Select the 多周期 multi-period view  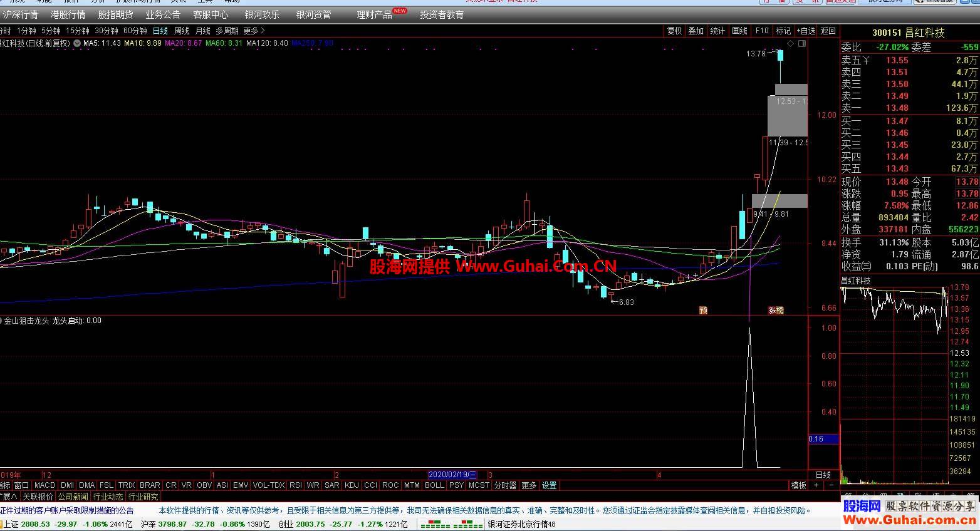pos(227,31)
